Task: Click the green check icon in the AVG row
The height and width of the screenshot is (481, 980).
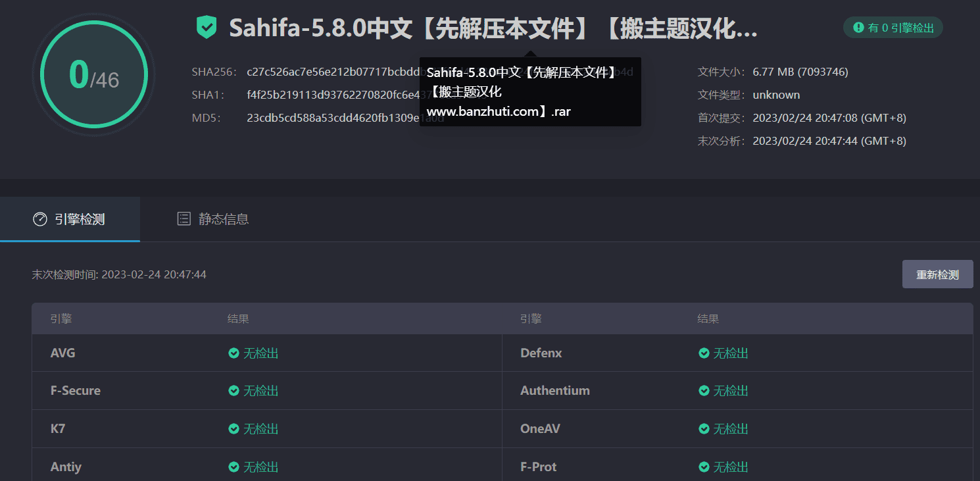Action: tap(233, 353)
